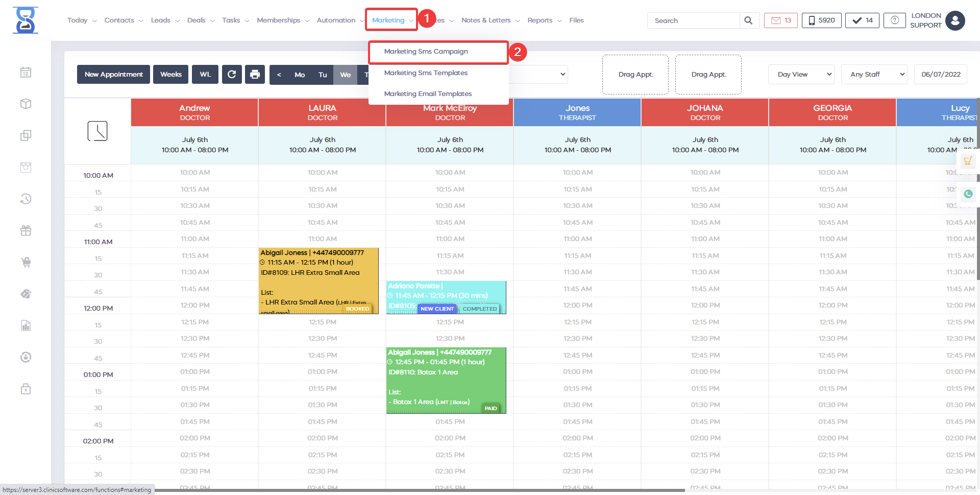
Task: Click the horizontal scrollbar at bottom
Action: (419, 490)
